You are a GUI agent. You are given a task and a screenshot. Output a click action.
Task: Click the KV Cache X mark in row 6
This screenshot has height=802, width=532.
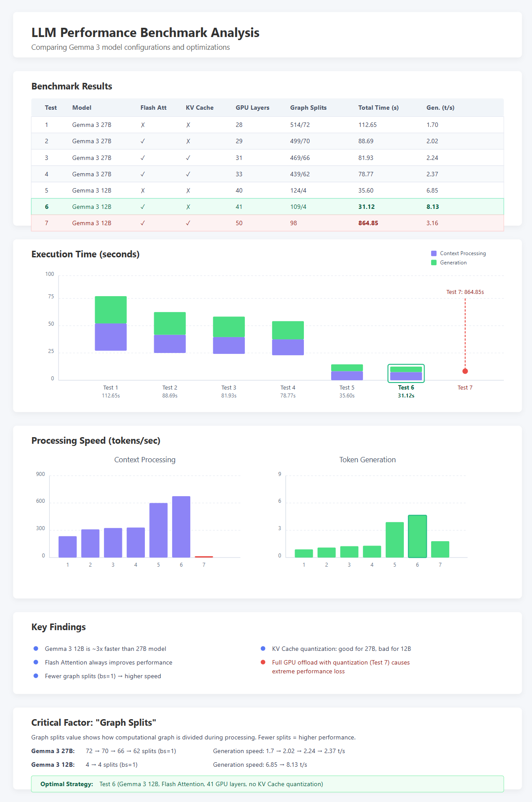188,207
